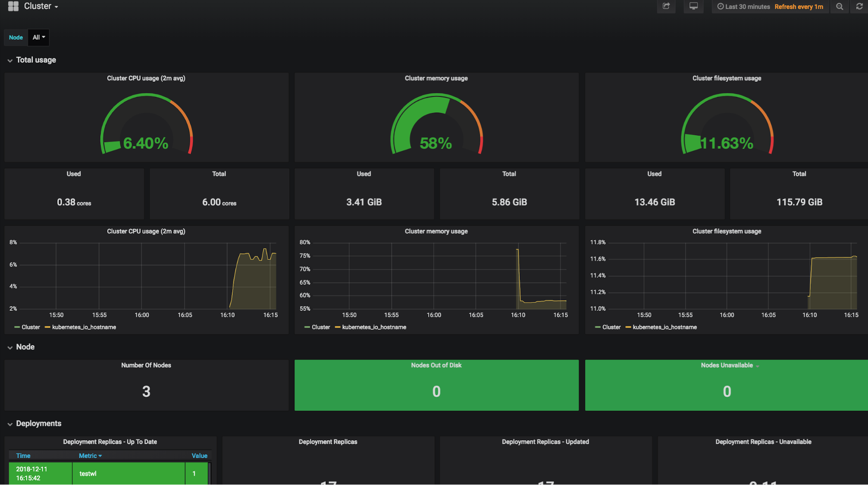Click the zoom out magnifier icon

click(839, 7)
